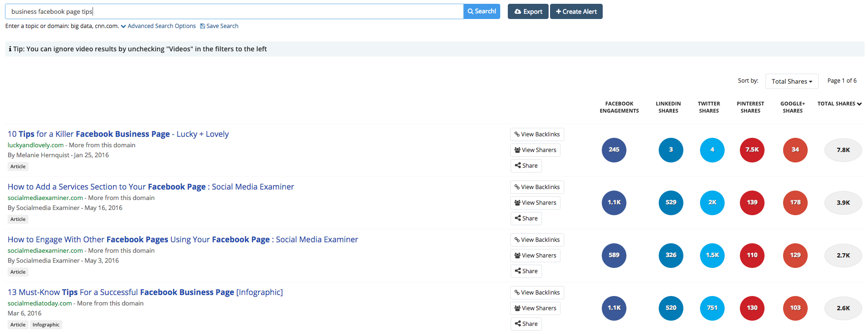Click the Pinterest Shares column header

click(750, 107)
